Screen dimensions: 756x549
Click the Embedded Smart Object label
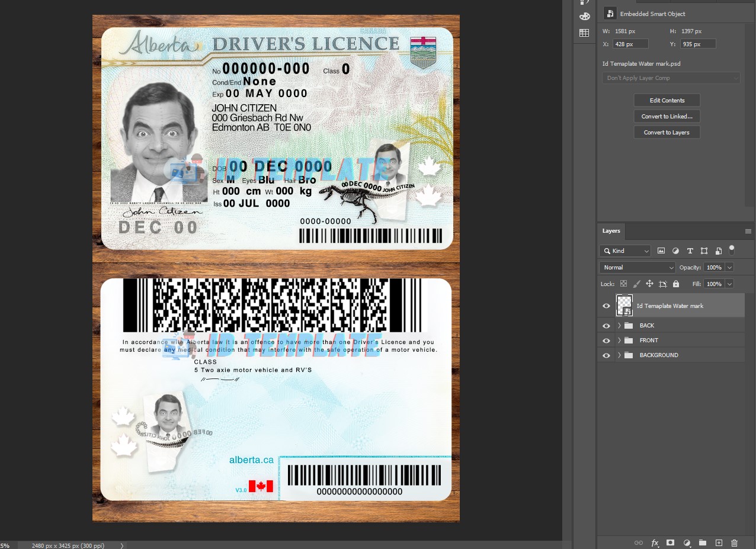point(653,14)
